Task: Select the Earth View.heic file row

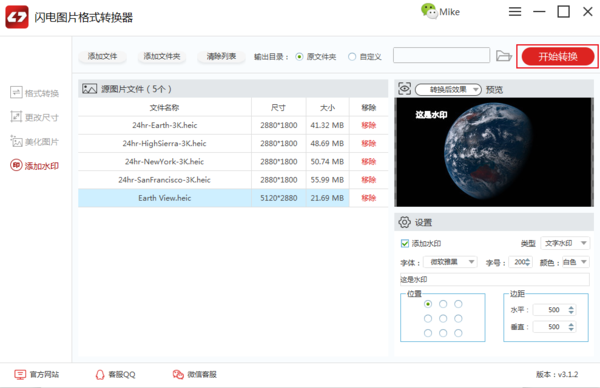Action: point(233,198)
